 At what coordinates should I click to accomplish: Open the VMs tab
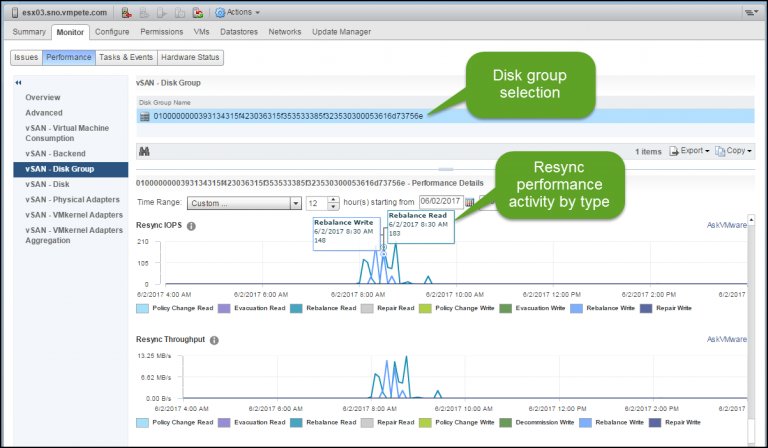tap(201, 32)
